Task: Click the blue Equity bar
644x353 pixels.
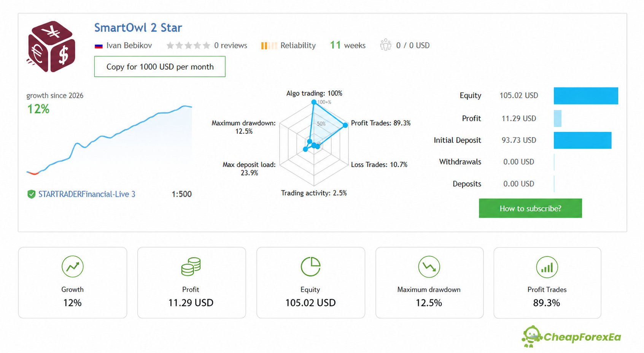Action: [x=586, y=96]
